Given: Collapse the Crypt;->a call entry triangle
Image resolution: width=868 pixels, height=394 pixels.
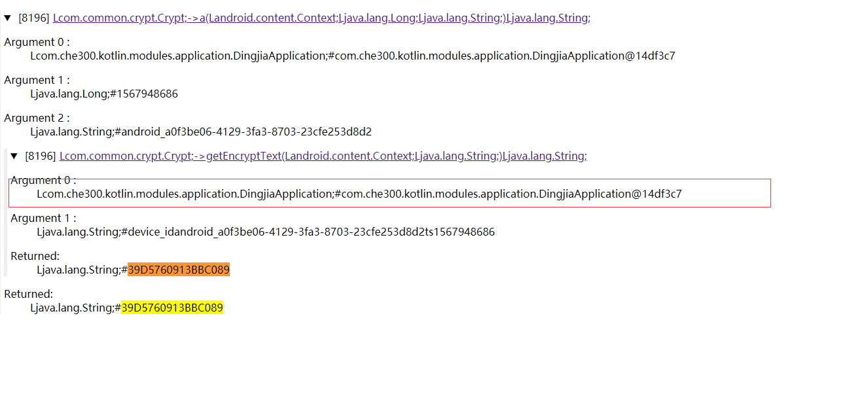Looking at the screenshot, I should (8, 18).
